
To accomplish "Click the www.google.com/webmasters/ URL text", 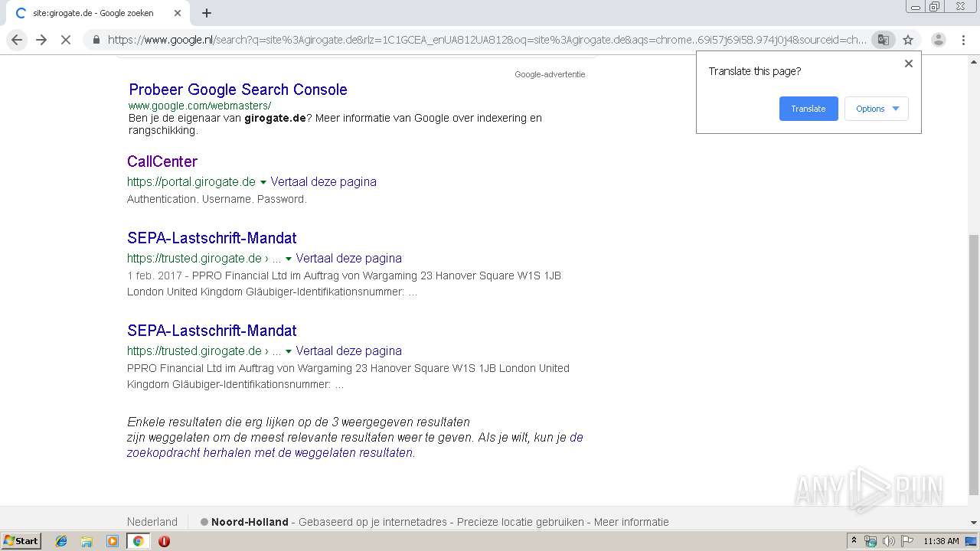I will pos(200,106).
